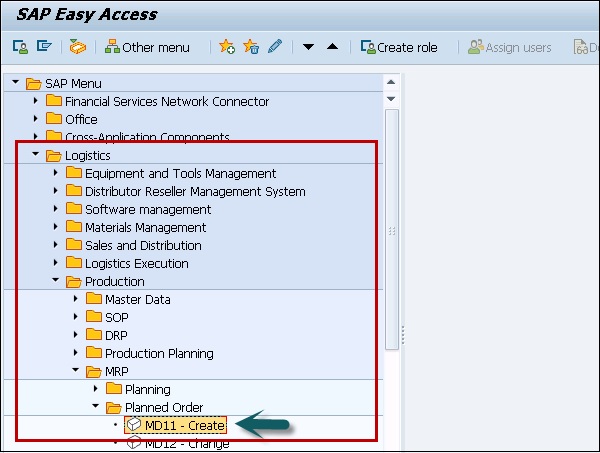
Task: Move favorites down arrow icon
Action: 308,47
